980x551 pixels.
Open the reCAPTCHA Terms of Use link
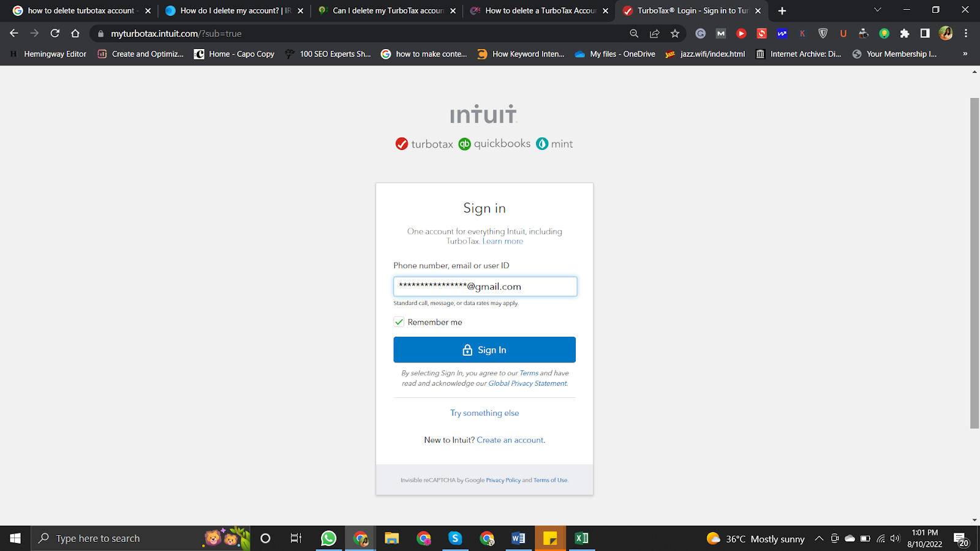(551, 480)
